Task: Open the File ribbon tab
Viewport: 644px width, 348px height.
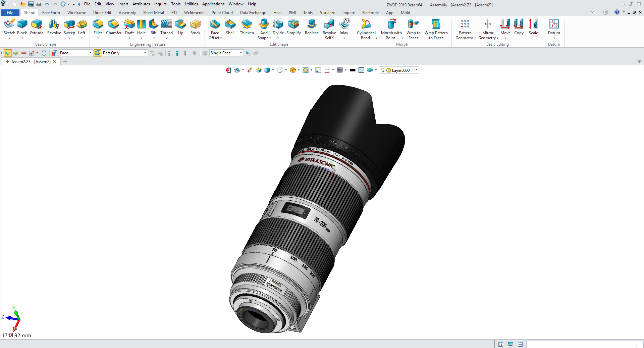Action: pyautogui.click(x=10, y=13)
